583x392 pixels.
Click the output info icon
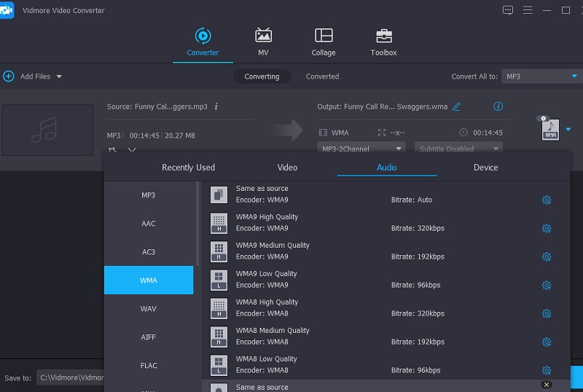(498, 106)
